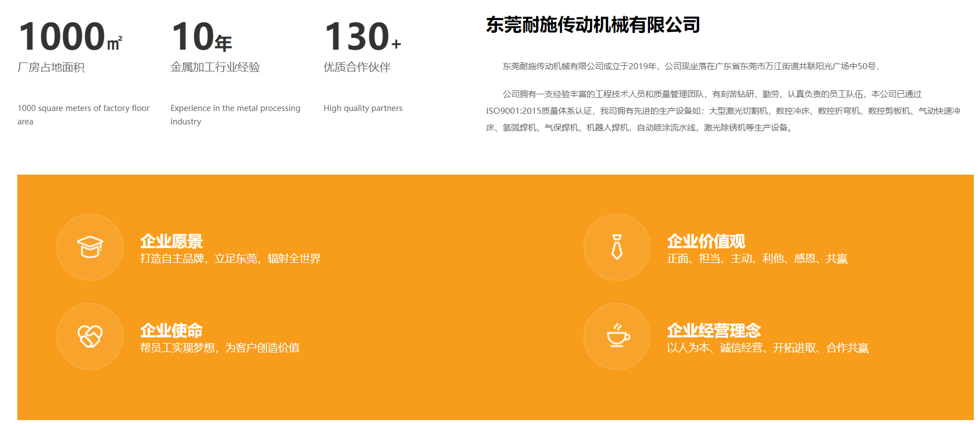Select the 企业愿景 heading
The width and height of the screenshot is (980, 424).
click(171, 241)
